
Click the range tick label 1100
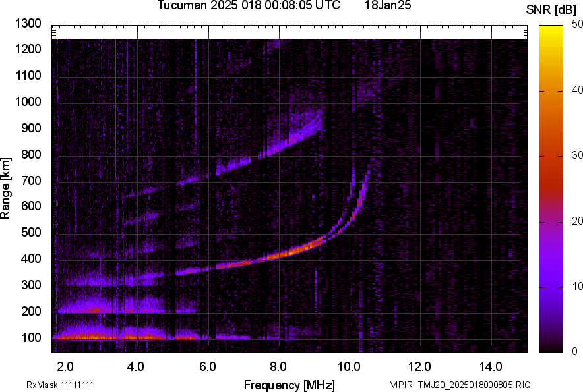coord(28,75)
